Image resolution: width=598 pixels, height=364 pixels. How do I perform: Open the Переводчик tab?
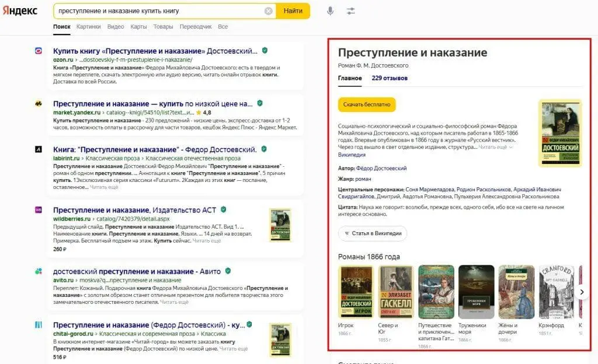(196, 27)
